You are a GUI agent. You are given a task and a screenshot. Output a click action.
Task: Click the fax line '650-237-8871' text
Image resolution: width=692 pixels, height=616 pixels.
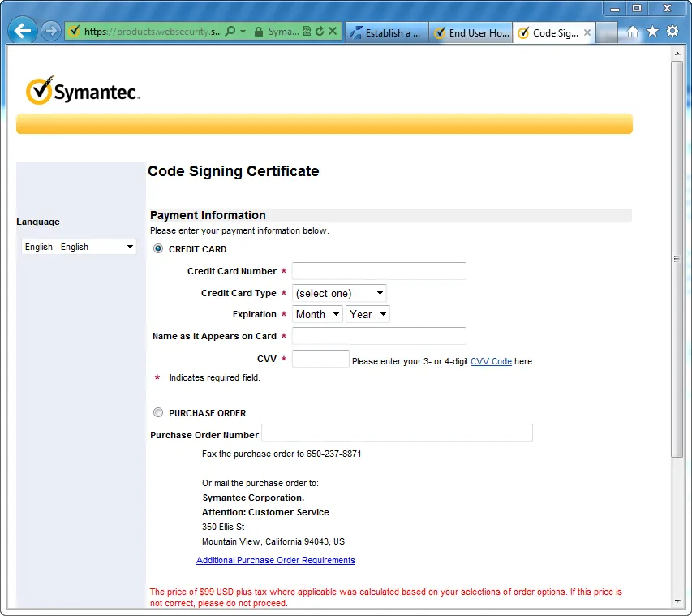pos(333,454)
